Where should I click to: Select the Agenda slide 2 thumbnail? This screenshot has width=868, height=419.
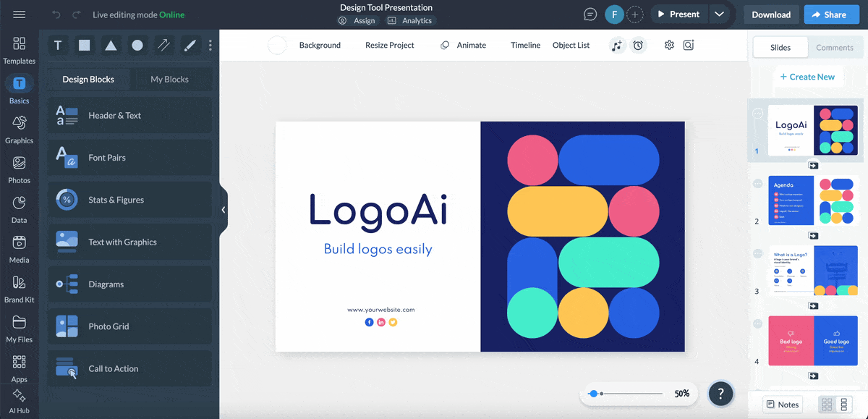[813, 200]
